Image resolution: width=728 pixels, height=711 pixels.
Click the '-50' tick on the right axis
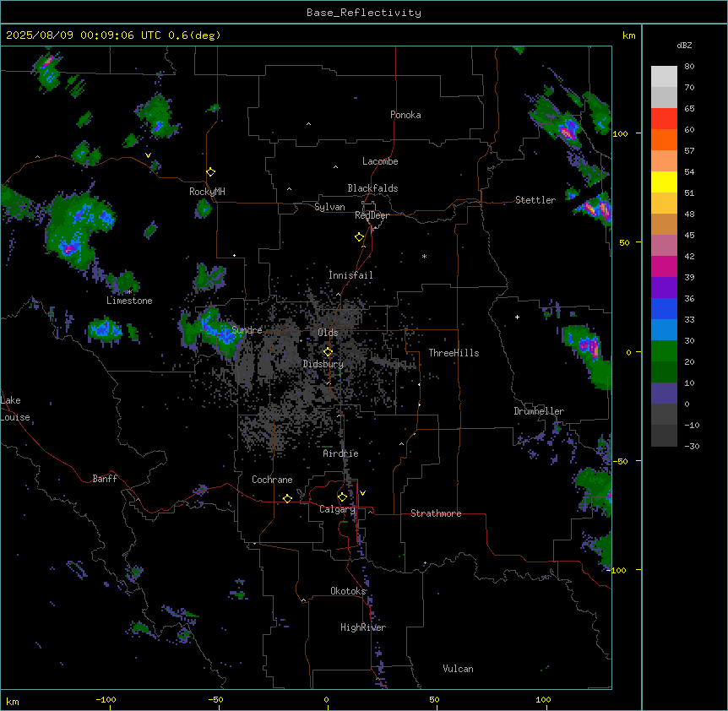(x=621, y=461)
